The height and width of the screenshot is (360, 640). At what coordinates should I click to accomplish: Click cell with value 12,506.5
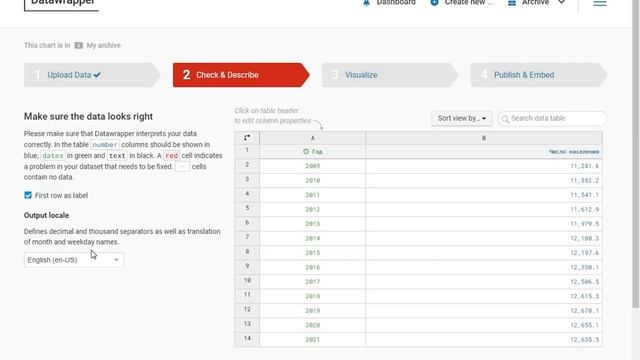coord(484,282)
